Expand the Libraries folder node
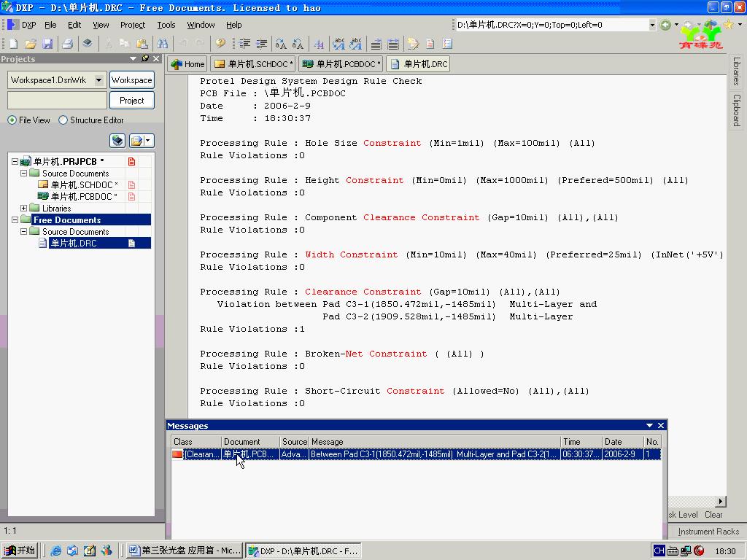This screenshot has width=747, height=560. coord(23,208)
